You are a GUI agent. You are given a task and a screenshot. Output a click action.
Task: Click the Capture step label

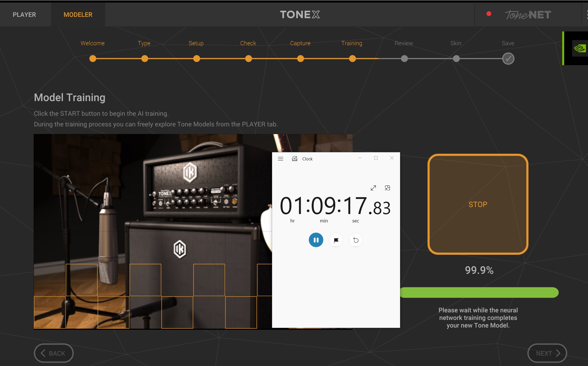pos(300,43)
